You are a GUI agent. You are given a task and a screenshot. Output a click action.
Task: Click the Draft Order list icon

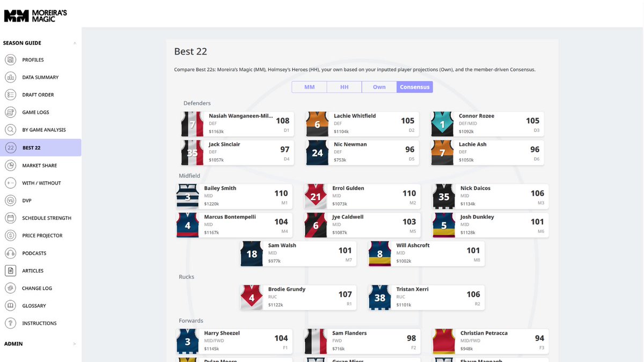pyautogui.click(x=10, y=95)
